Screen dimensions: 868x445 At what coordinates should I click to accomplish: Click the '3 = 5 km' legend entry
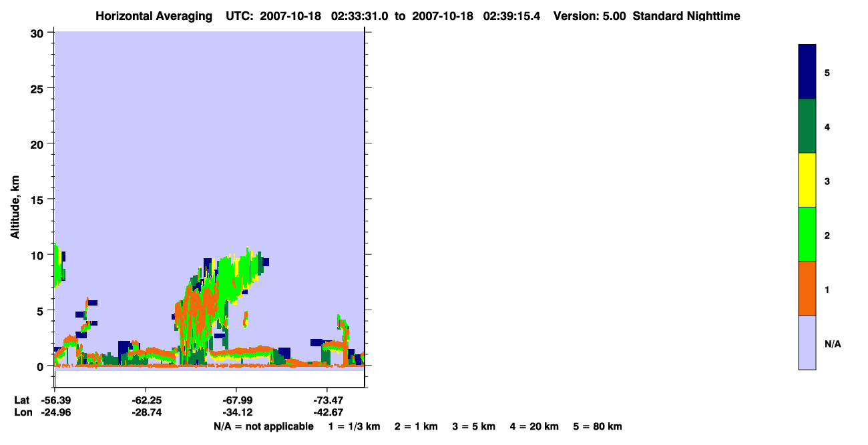[x=474, y=426]
